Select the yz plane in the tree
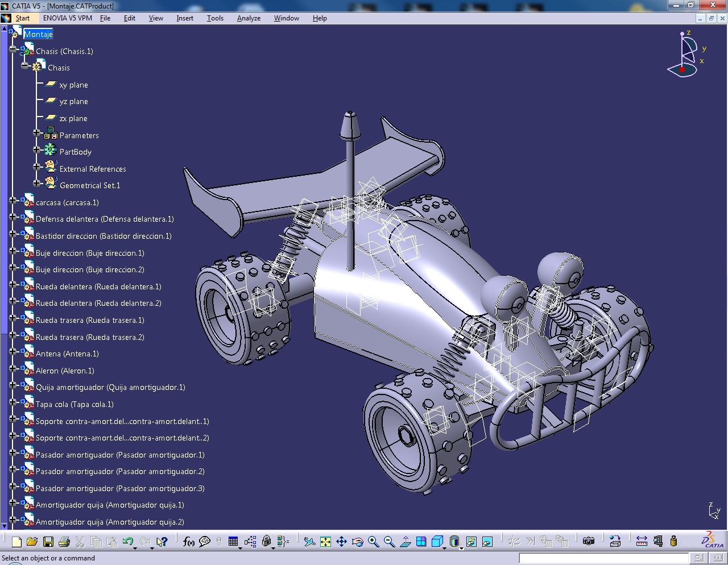The width and height of the screenshot is (728, 565). click(74, 102)
